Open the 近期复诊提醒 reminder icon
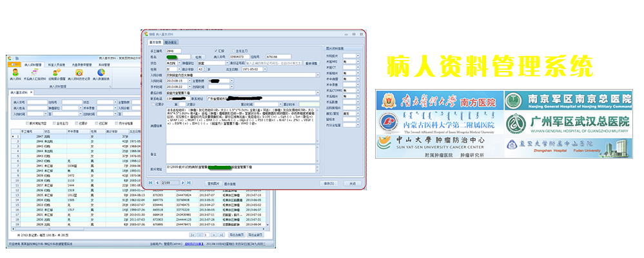Viewport: 644px width, 258px height. [55, 75]
